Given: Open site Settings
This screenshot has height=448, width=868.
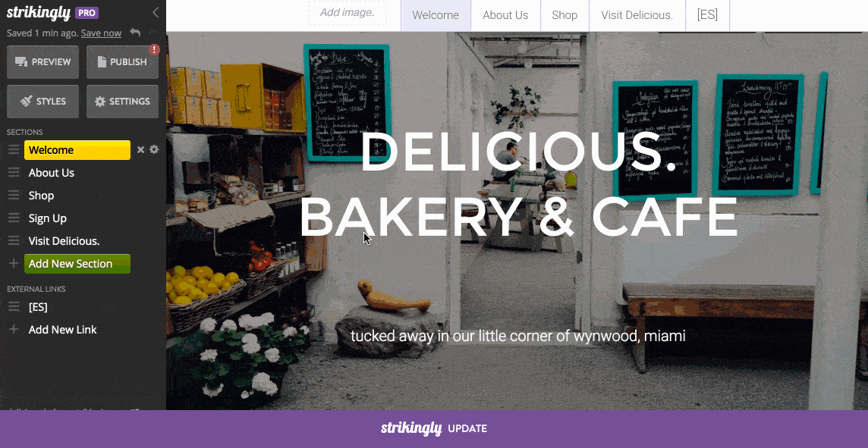Looking at the screenshot, I should [x=122, y=102].
